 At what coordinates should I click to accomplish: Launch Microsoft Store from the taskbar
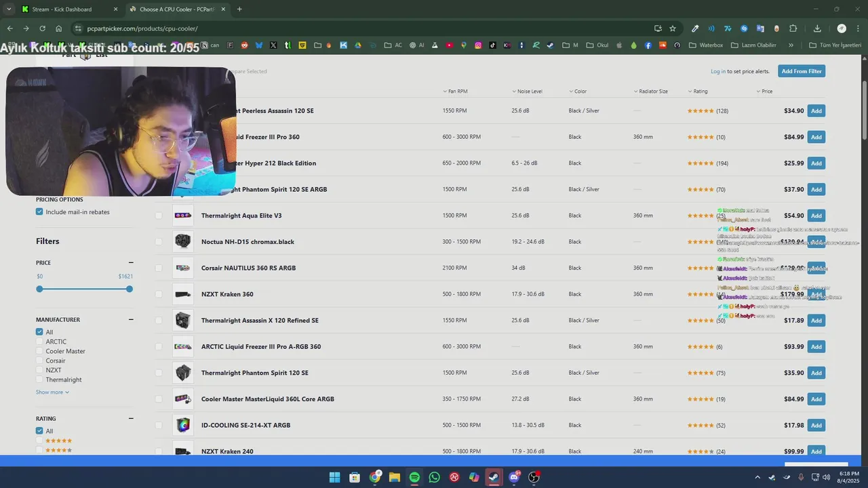coord(355,477)
